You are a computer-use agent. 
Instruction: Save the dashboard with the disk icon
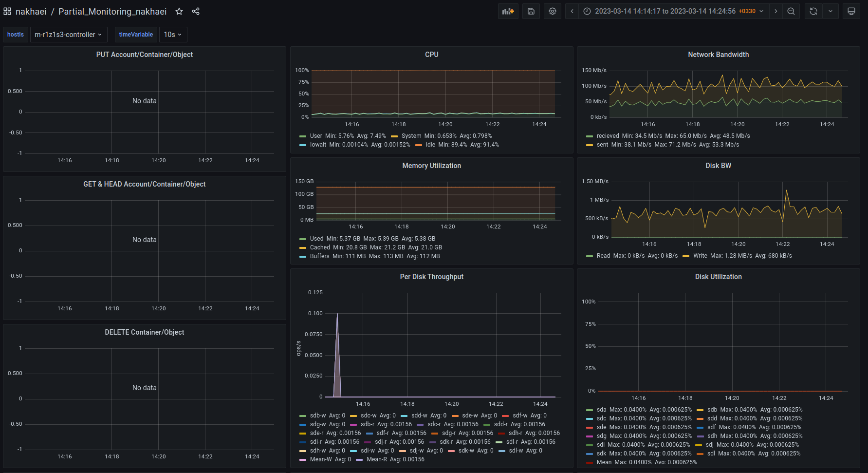531,11
